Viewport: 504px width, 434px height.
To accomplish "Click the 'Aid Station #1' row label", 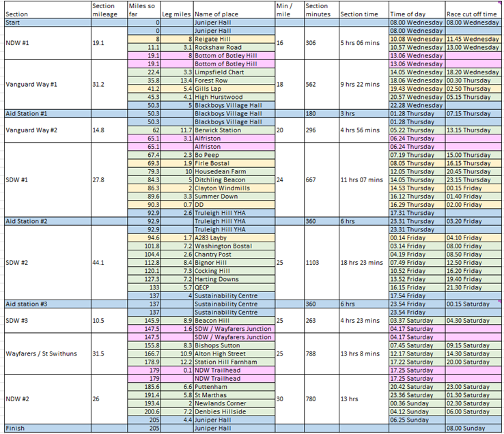I will coord(48,114).
